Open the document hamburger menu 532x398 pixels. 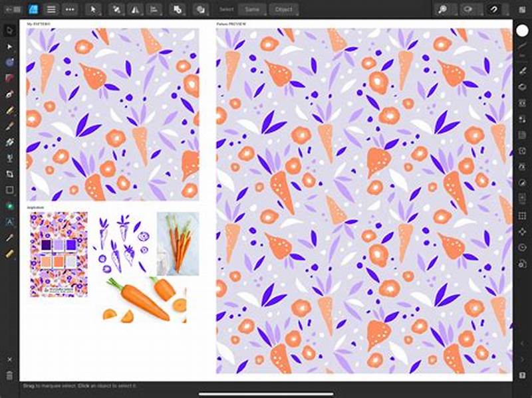coord(51,9)
